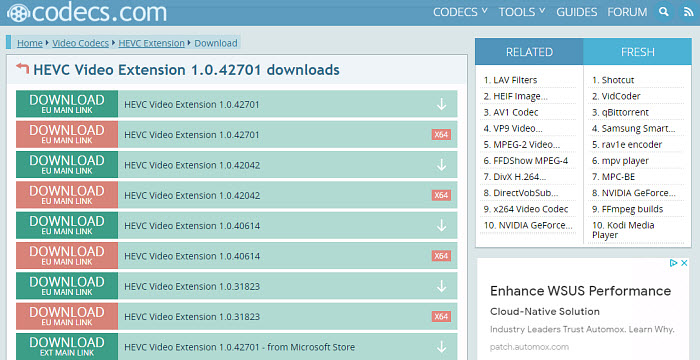
Task: Click X64 badge on HEVC 1.0.40614 row
Action: (441, 256)
